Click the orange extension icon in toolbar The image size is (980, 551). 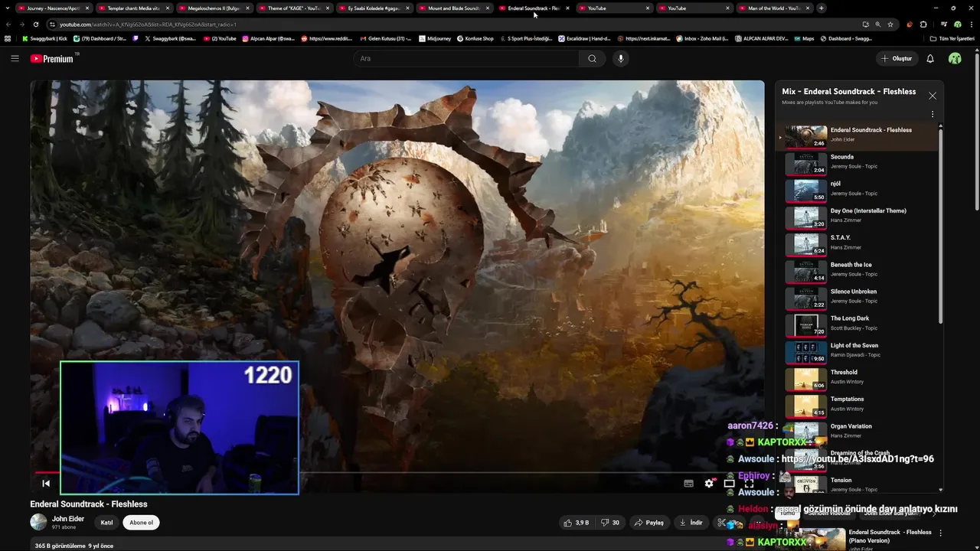[x=909, y=24]
